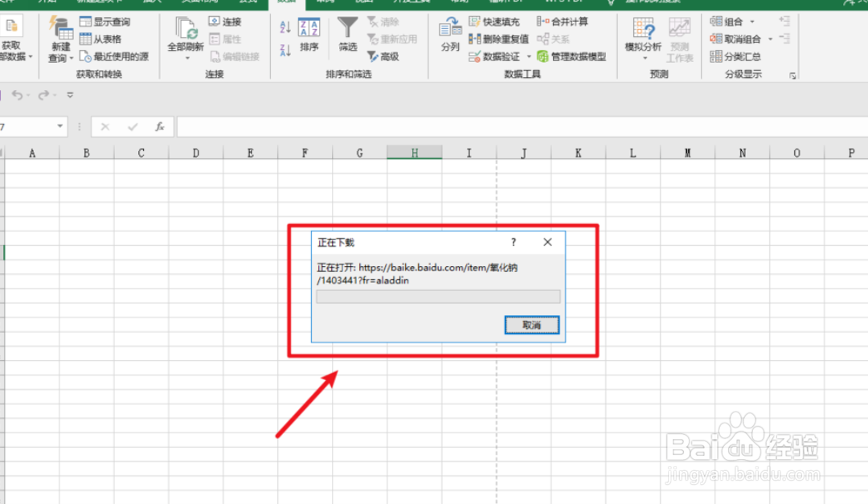
Task: Click 合并计算 in data tools
Action: coord(562,23)
